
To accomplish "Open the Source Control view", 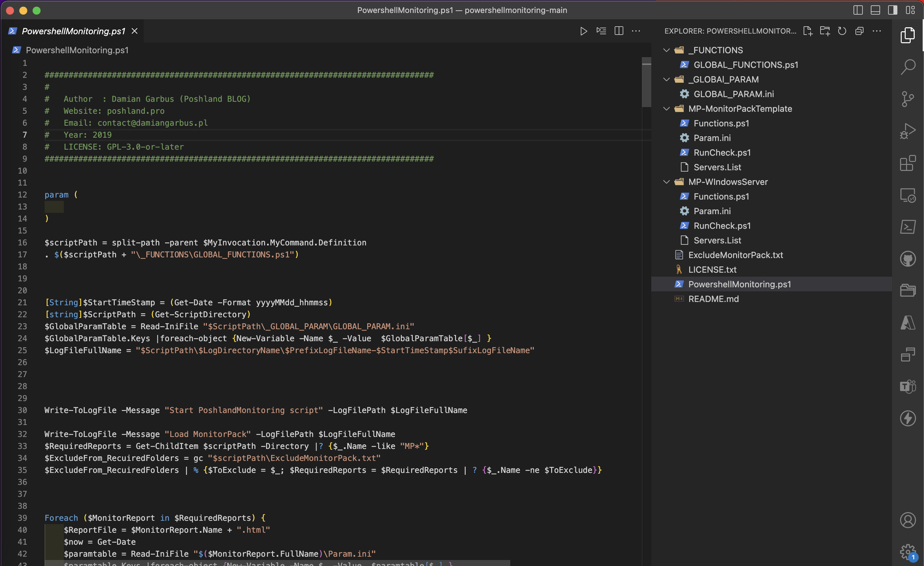I will (x=907, y=99).
